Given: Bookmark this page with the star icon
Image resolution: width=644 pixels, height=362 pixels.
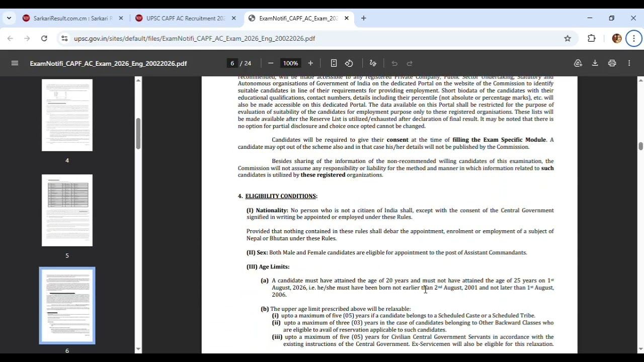Looking at the screenshot, I should [x=568, y=38].
